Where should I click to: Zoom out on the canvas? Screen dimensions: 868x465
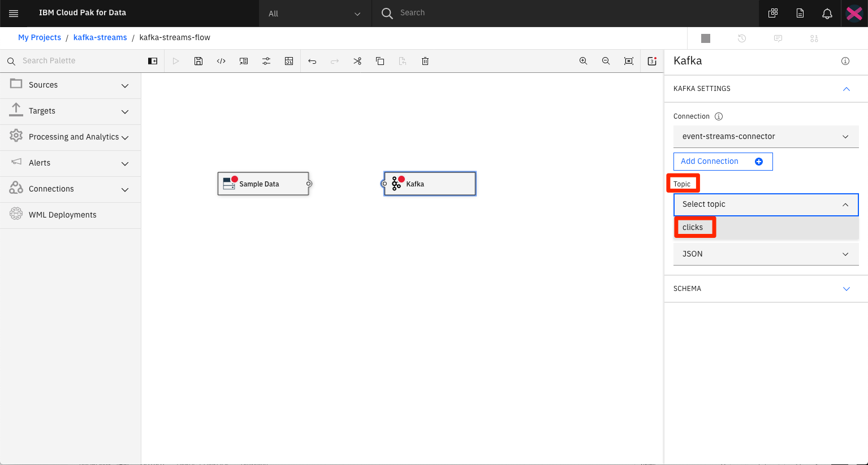[x=606, y=61]
